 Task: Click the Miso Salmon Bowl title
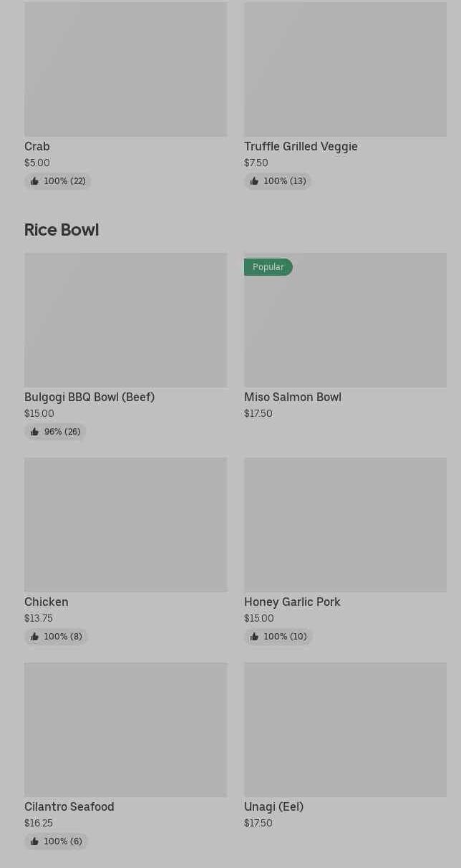tap(292, 397)
